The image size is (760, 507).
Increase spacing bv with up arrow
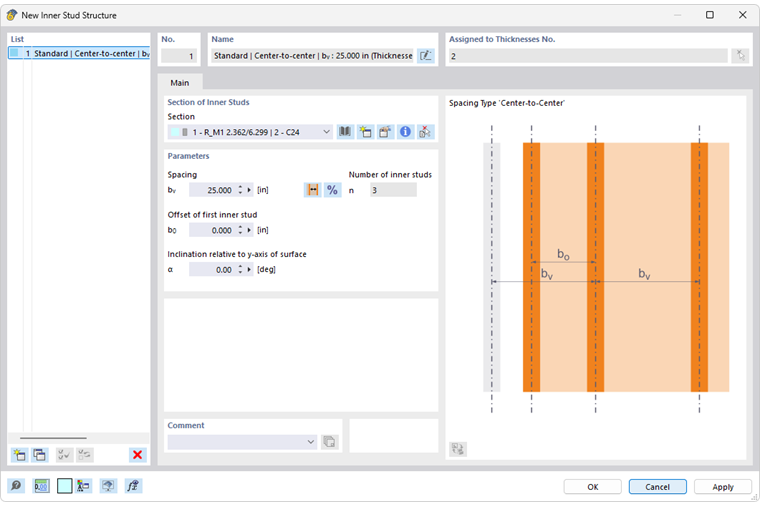pyautogui.click(x=240, y=187)
